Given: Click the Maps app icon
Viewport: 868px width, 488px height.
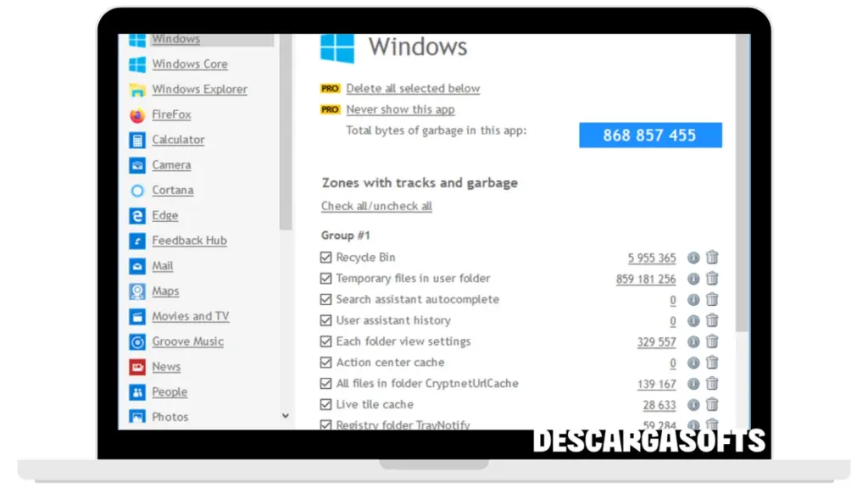Looking at the screenshot, I should 137,291.
